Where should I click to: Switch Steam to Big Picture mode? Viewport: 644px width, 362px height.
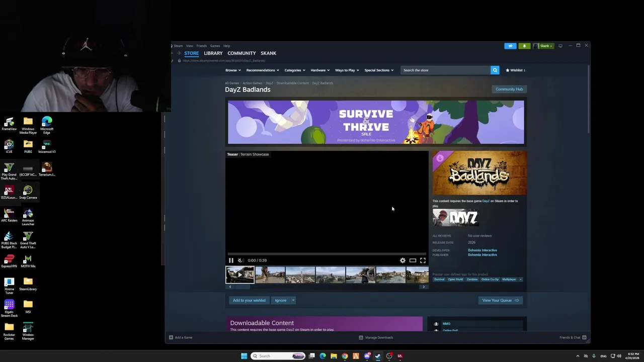point(560,46)
